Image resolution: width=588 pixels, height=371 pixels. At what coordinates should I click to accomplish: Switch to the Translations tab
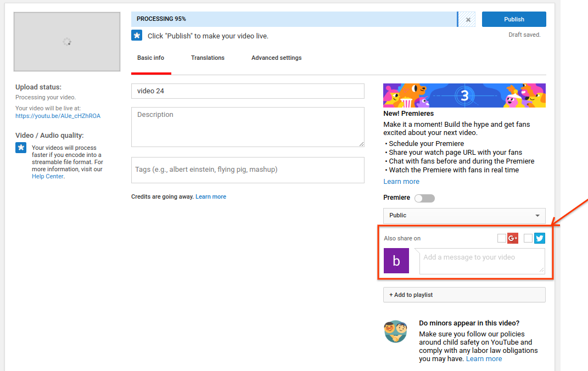click(208, 58)
